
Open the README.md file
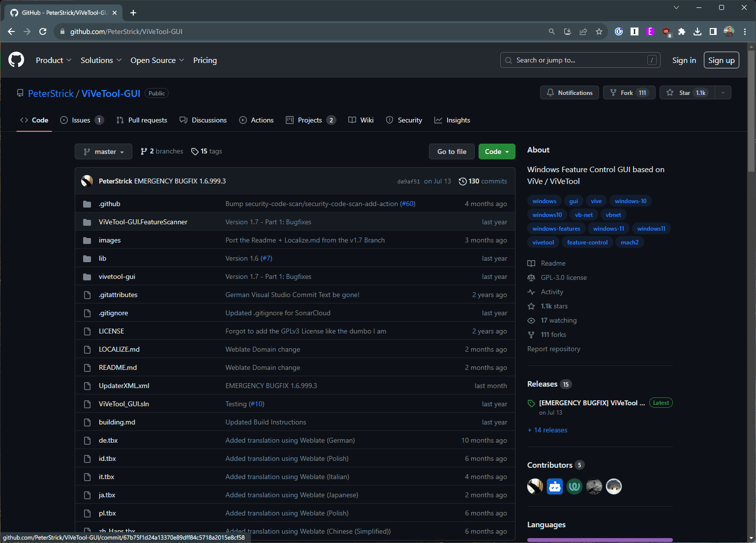pos(118,367)
